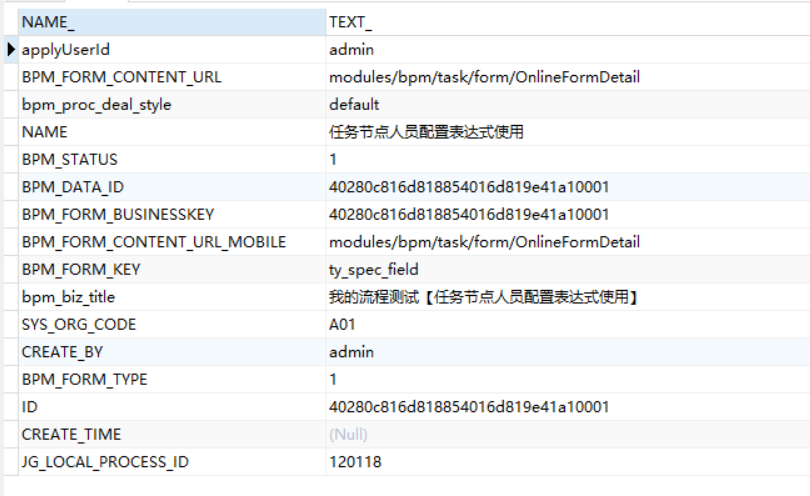Click the default value cell

pos(568,104)
